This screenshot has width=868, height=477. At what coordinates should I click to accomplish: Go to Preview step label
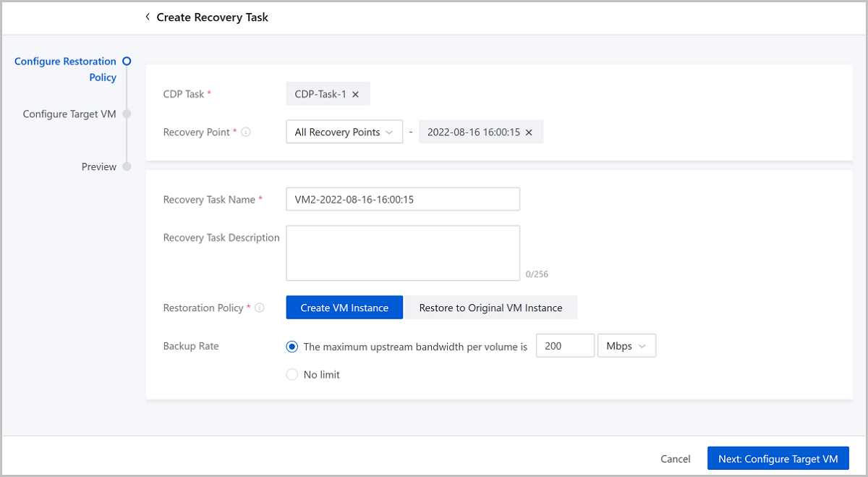(98, 166)
